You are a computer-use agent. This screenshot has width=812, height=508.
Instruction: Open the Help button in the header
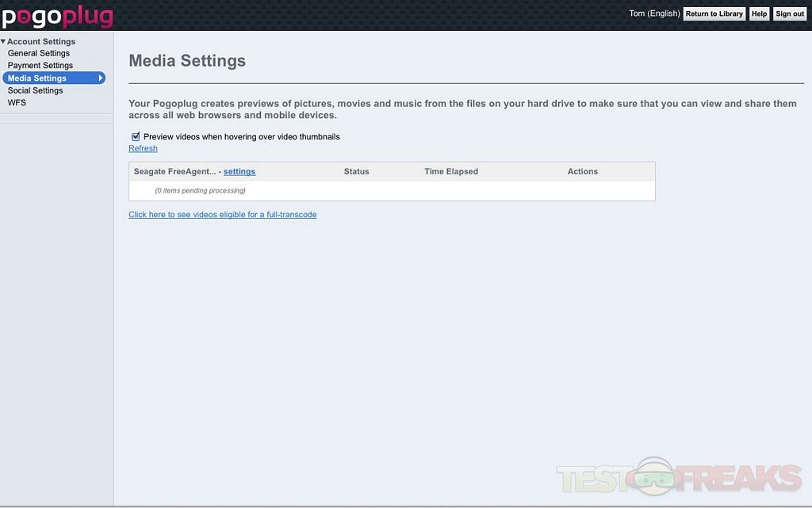(759, 13)
